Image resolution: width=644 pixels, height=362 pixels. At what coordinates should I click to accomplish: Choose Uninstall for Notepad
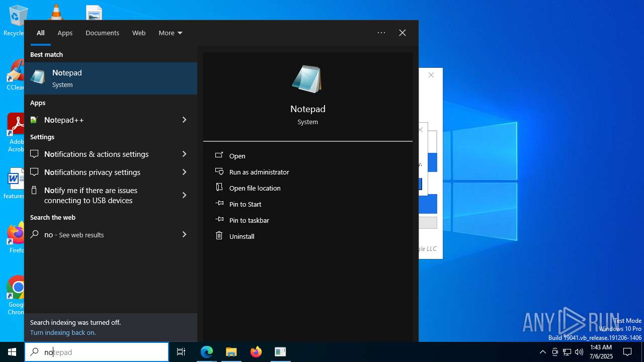[242, 236]
